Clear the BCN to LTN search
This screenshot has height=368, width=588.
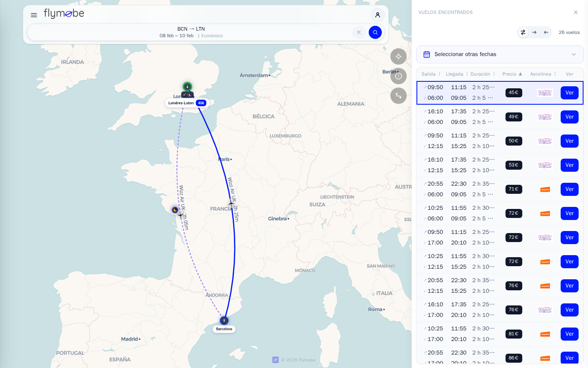pos(359,32)
